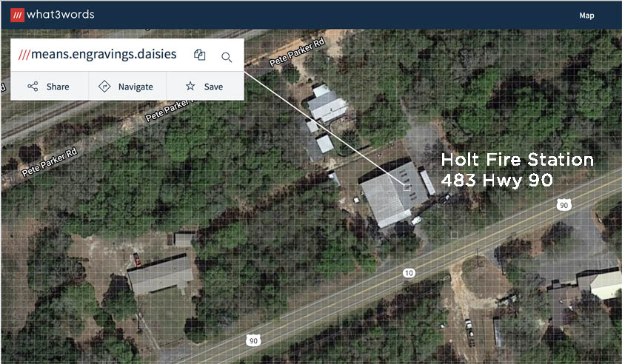Switch to the Map view
The width and height of the screenshot is (622, 364).
point(586,16)
